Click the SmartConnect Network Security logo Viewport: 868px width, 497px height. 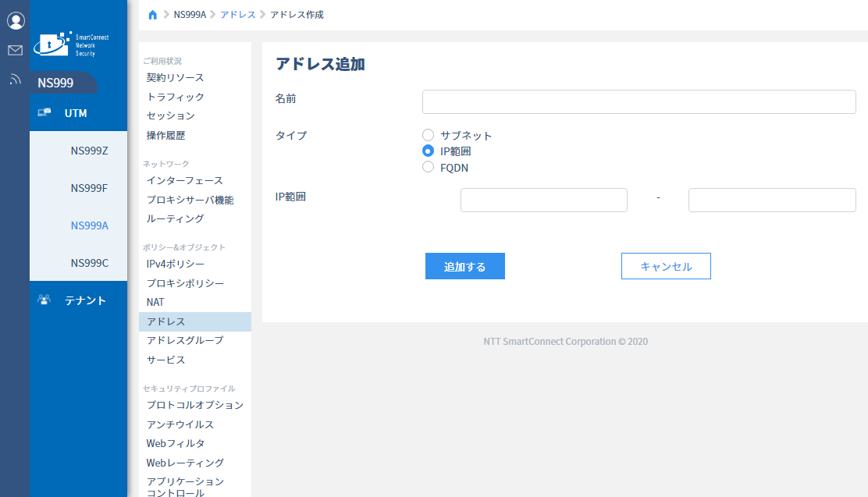click(71, 44)
